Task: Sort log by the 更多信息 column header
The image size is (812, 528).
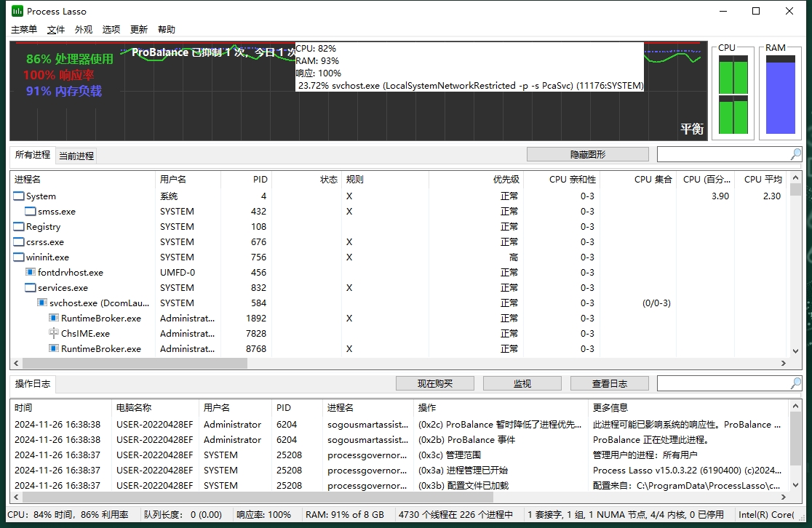Action: (x=688, y=408)
